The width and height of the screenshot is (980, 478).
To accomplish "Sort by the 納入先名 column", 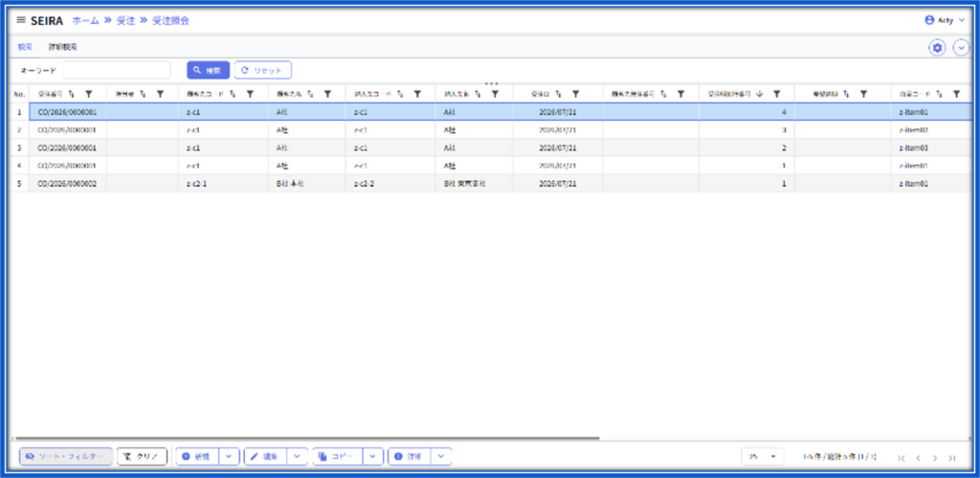I will (x=478, y=94).
